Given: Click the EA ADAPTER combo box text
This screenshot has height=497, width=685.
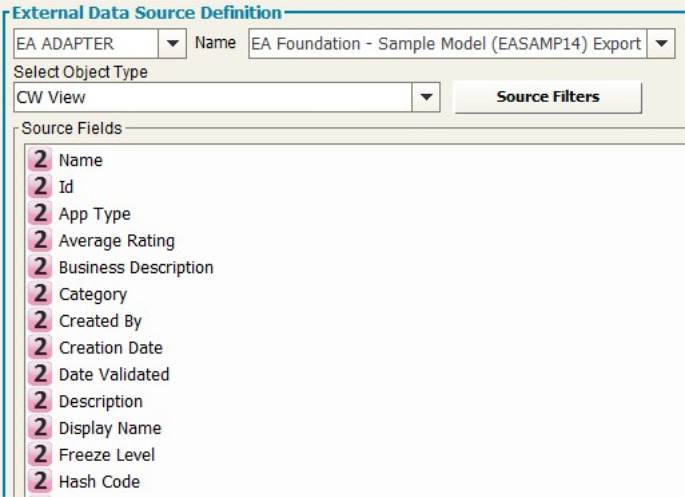Looking at the screenshot, I should point(84,44).
